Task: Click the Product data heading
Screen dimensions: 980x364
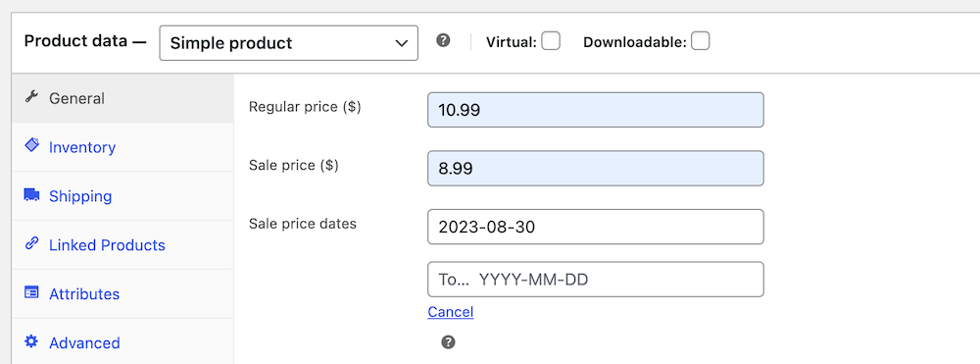Action: click(85, 41)
